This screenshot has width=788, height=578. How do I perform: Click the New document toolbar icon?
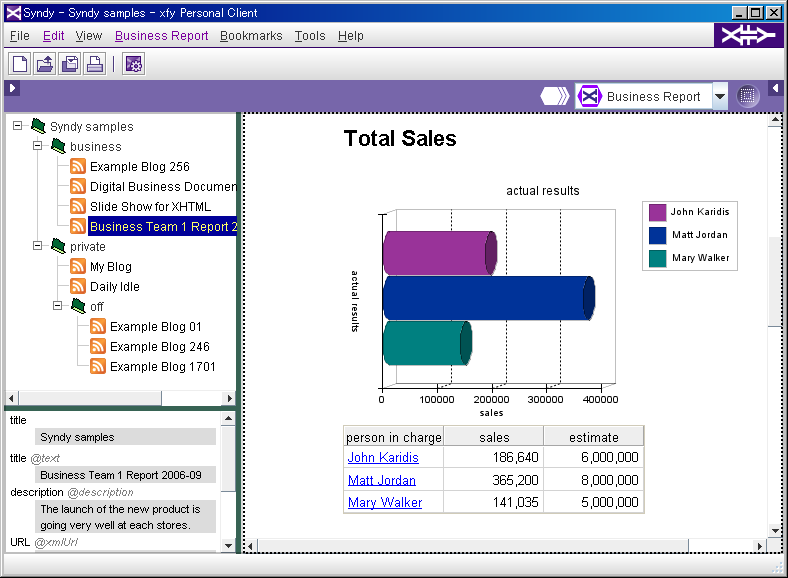(x=20, y=65)
